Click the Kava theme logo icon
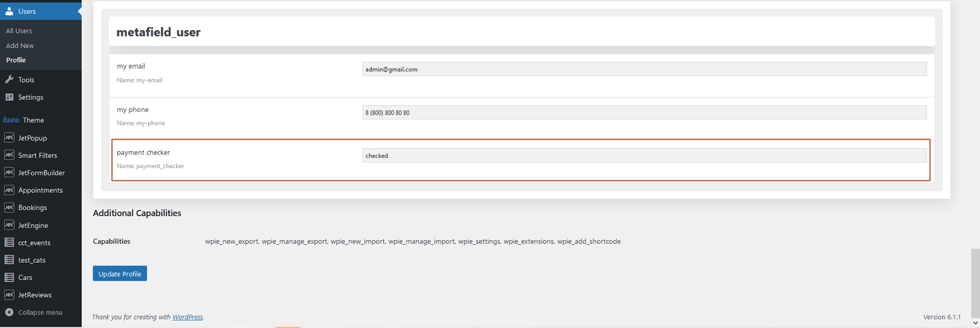980x328 pixels. 11,120
